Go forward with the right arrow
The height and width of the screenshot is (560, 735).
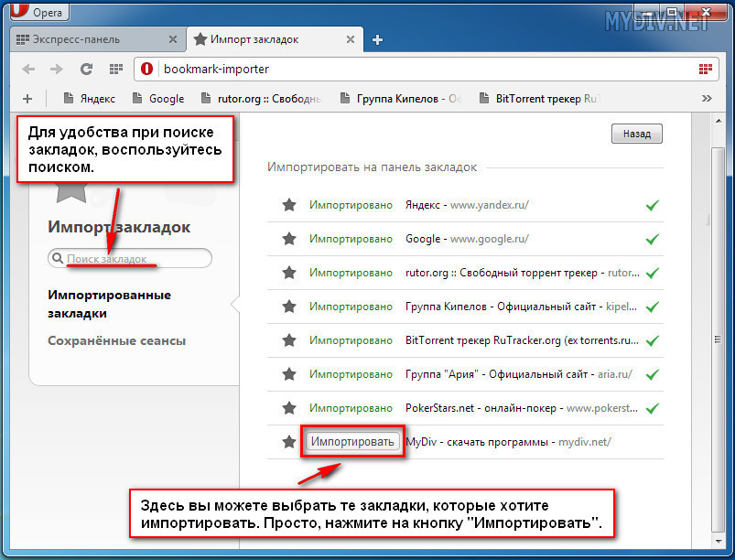[x=56, y=70]
